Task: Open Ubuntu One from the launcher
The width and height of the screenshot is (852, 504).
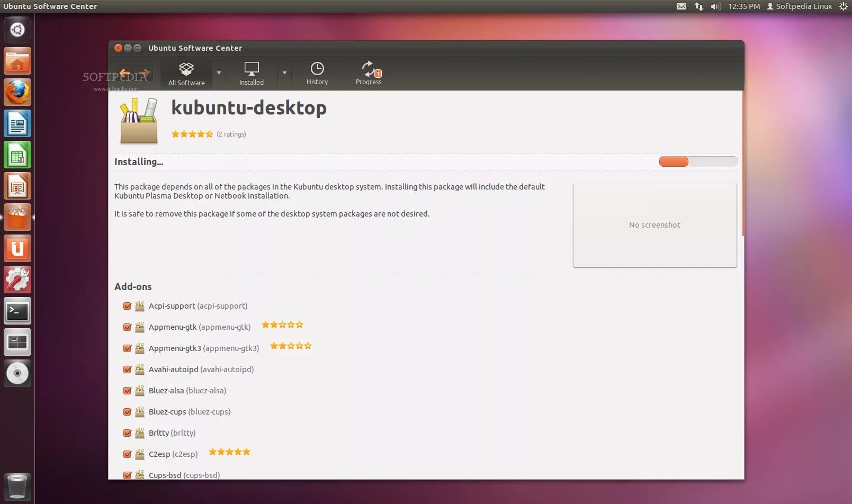Action: tap(17, 248)
